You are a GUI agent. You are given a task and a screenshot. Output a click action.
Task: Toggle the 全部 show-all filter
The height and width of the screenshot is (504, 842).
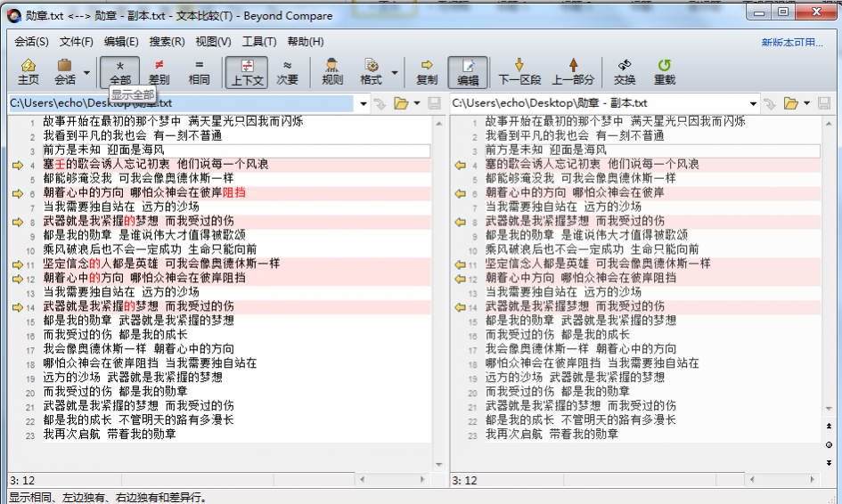point(119,72)
